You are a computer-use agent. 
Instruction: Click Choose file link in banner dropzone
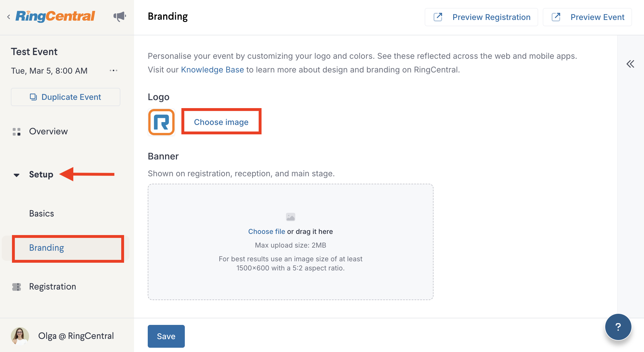(267, 231)
